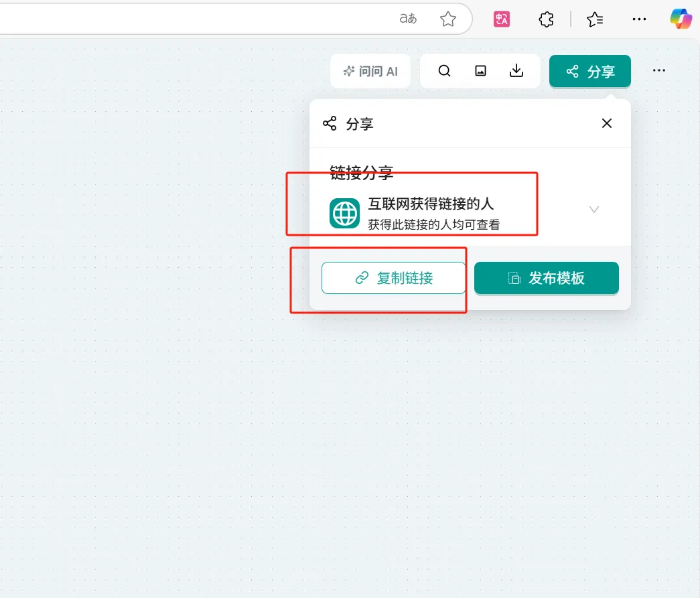Click the browser translate page icon

click(408, 19)
